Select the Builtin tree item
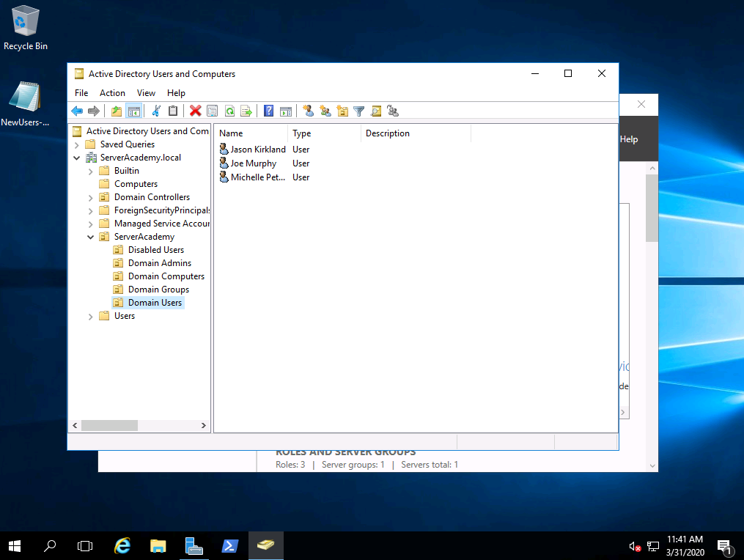744x560 pixels. [126, 170]
